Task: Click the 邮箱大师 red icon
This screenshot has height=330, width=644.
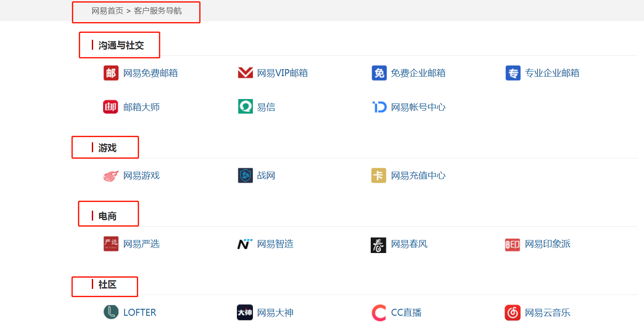Action: coord(111,107)
